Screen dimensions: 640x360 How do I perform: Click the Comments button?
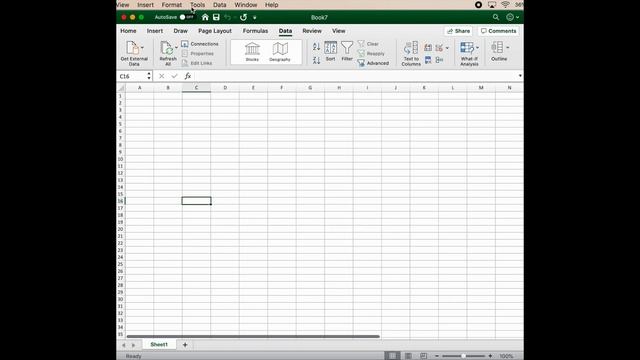pyautogui.click(x=498, y=31)
